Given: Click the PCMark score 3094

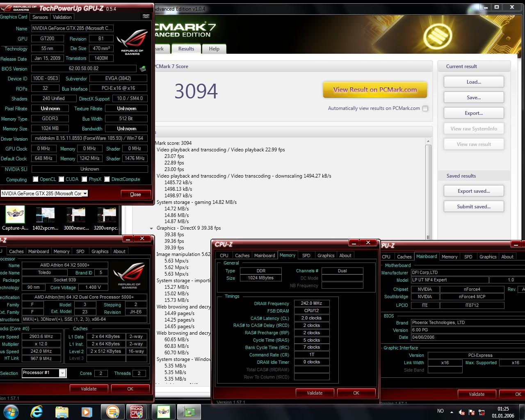Looking at the screenshot, I should (196, 91).
